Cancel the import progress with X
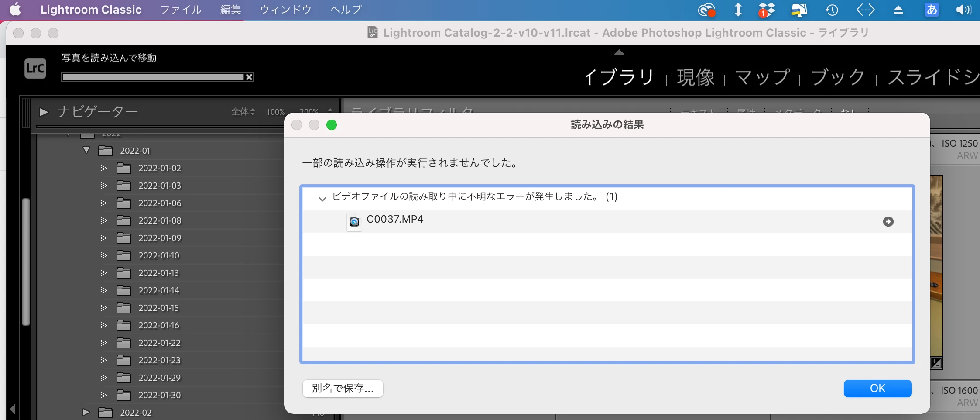This screenshot has width=980, height=420. tap(249, 77)
